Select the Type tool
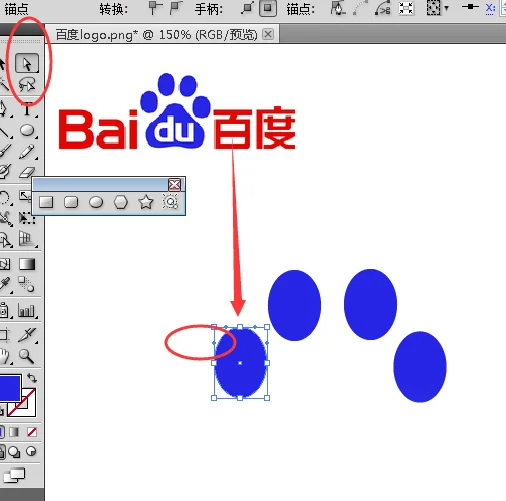The width and height of the screenshot is (506, 501). 27,108
